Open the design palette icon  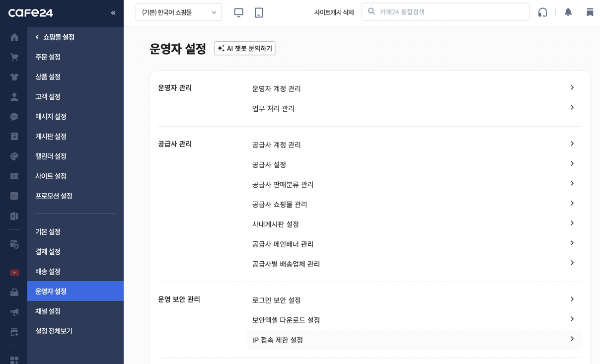click(x=14, y=156)
